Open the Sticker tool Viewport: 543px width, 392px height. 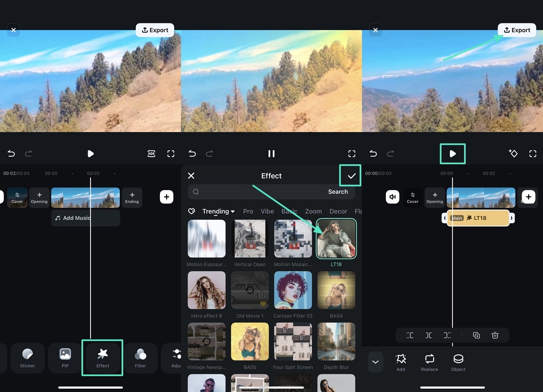click(28, 358)
